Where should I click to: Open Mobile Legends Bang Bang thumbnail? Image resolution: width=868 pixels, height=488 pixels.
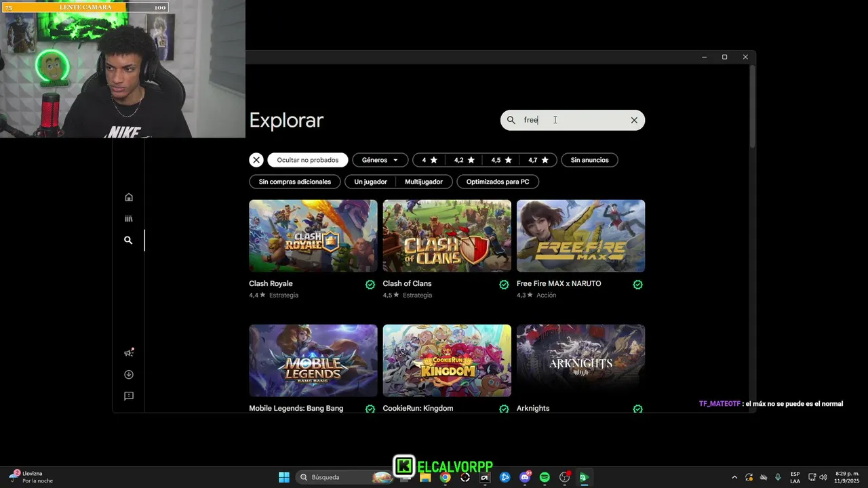(313, 361)
